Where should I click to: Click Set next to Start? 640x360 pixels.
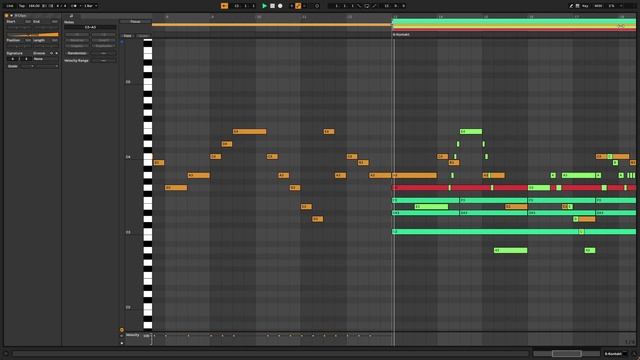(x=28, y=21)
